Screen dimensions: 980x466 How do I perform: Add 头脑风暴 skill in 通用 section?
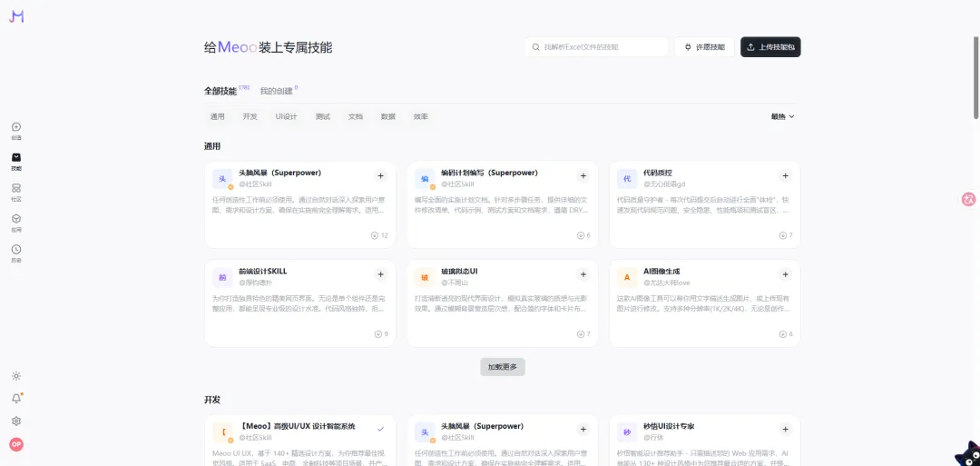click(x=380, y=175)
